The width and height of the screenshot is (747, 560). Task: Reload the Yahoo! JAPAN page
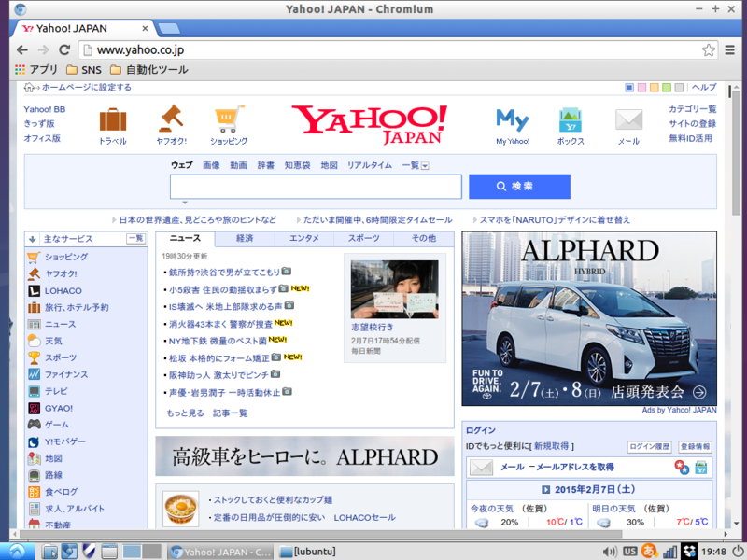click(64, 50)
